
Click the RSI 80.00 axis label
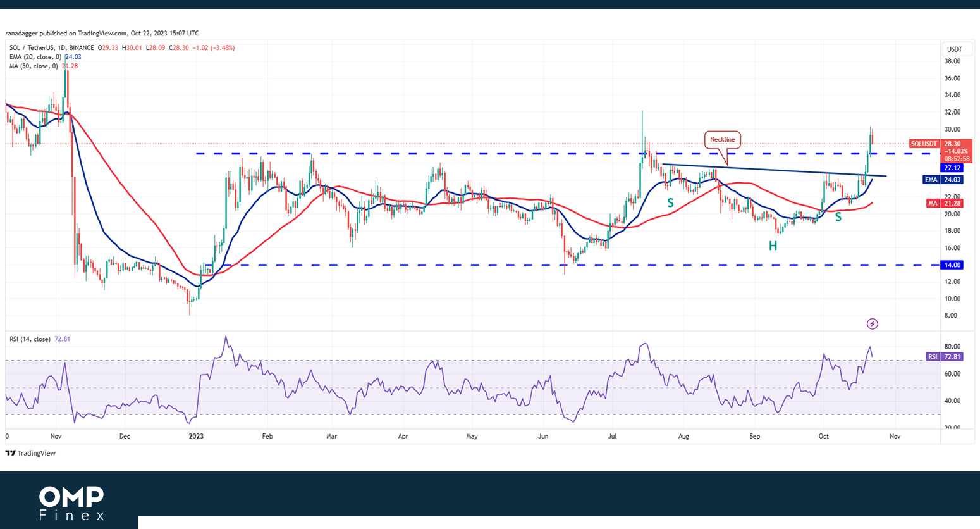pos(952,347)
